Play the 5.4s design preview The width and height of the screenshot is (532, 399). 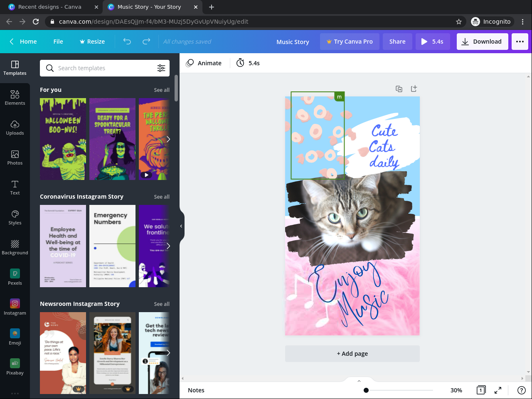[x=433, y=42]
